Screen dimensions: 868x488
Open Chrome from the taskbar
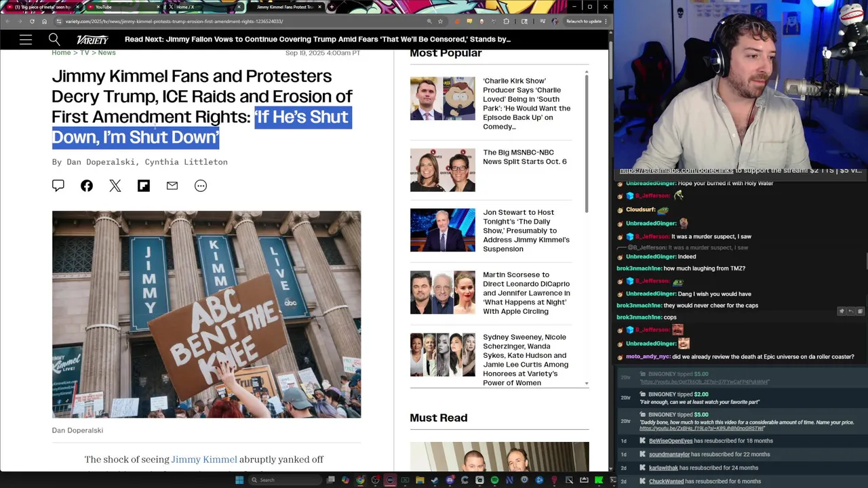[360, 480]
